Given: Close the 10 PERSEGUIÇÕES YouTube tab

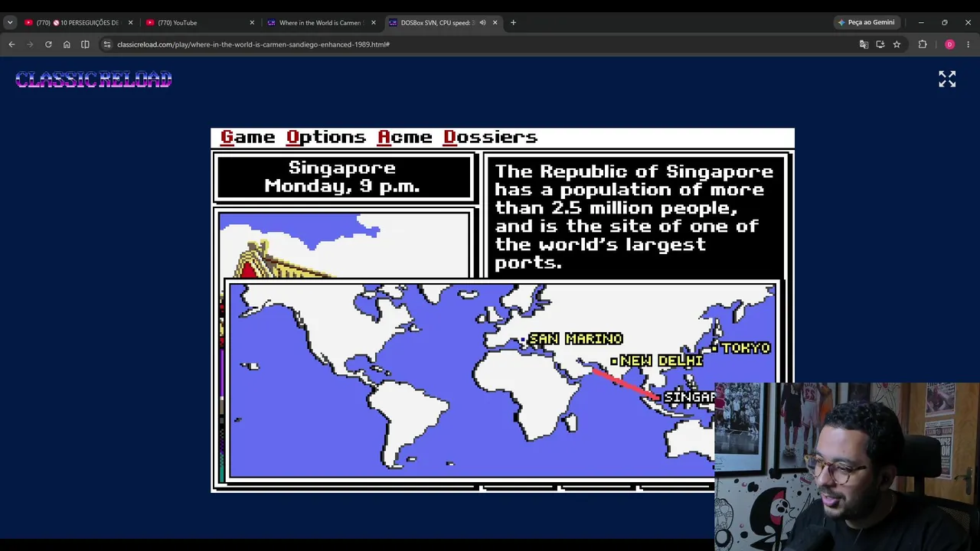Looking at the screenshot, I should click(x=130, y=23).
